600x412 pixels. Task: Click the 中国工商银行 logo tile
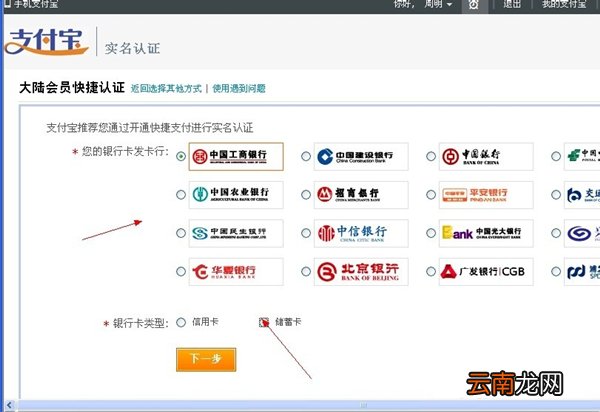[x=236, y=156]
